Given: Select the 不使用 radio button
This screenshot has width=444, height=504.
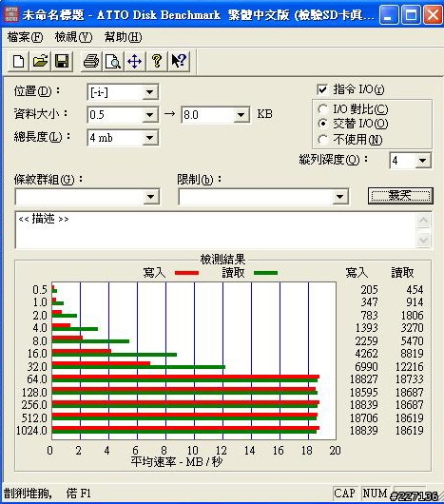Looking at the screenshot, I should 322,140.
